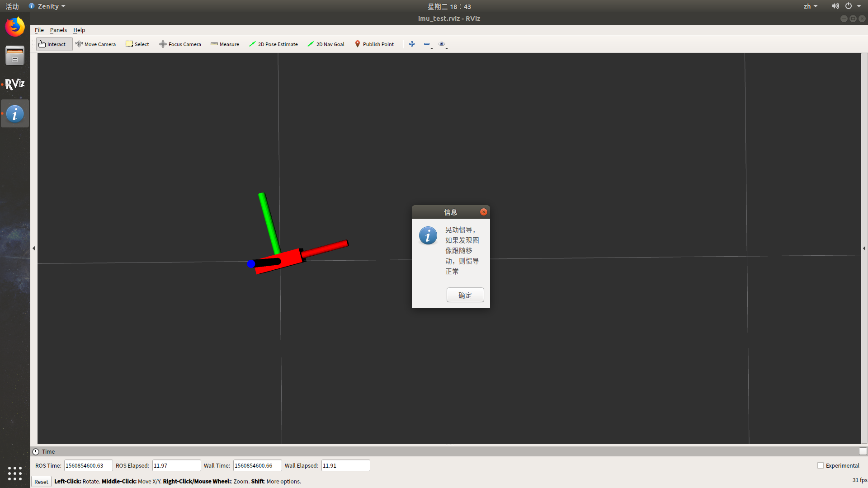This screenshot has width=868, height=488.
Task: Click the Reset button
Action: 41,482
